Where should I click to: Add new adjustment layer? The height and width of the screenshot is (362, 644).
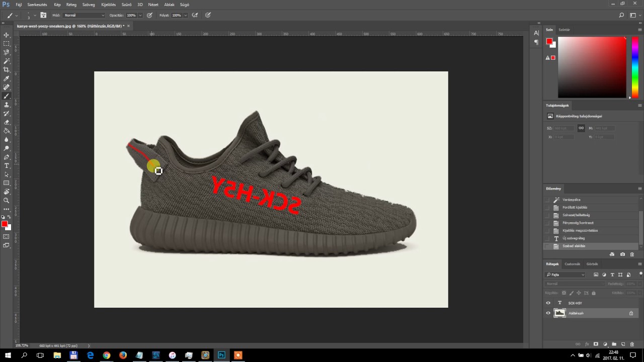[x=605, y=344]
